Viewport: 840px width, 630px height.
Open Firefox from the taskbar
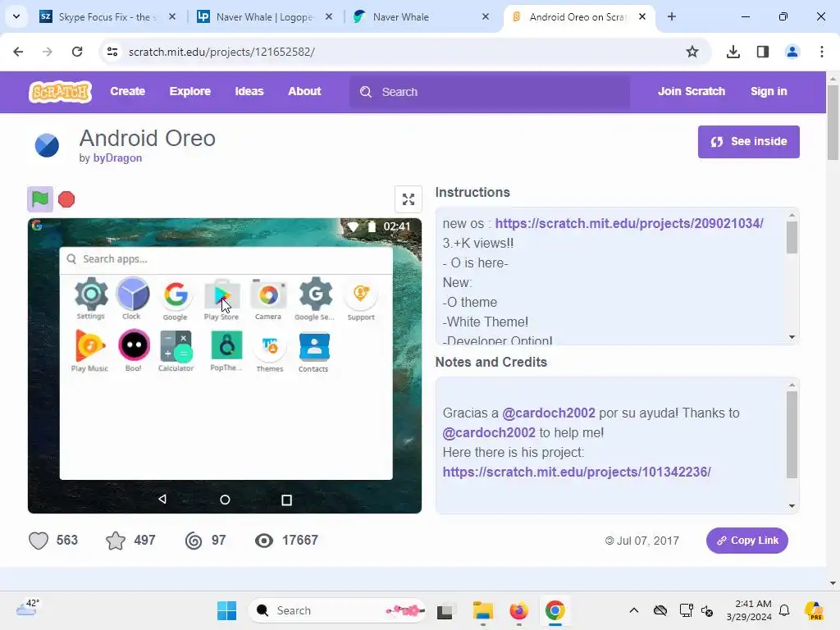[518, 610]
